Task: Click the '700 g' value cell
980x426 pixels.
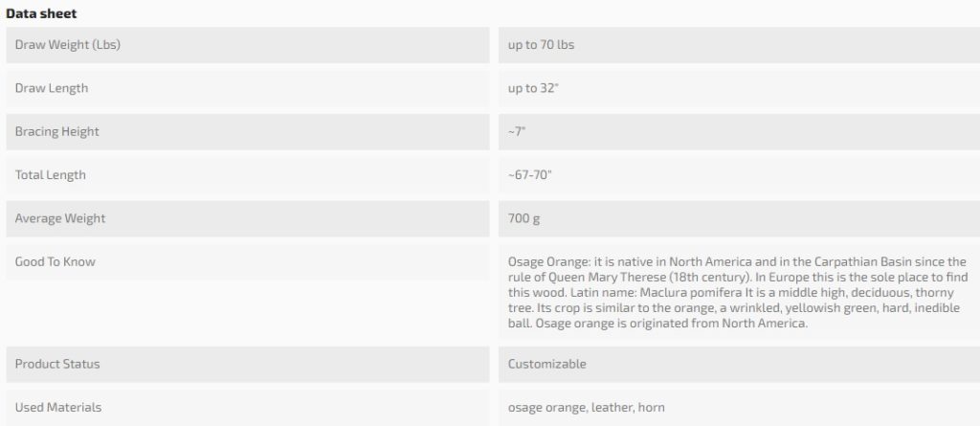Action: click(523, 218)
